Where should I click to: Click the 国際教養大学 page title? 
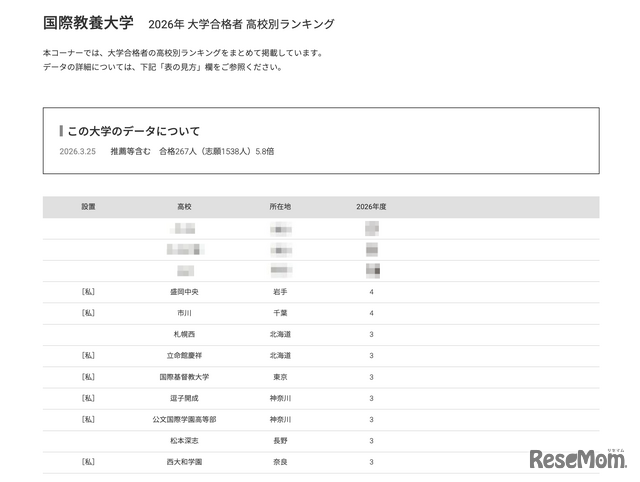click(x=88, y=23)
